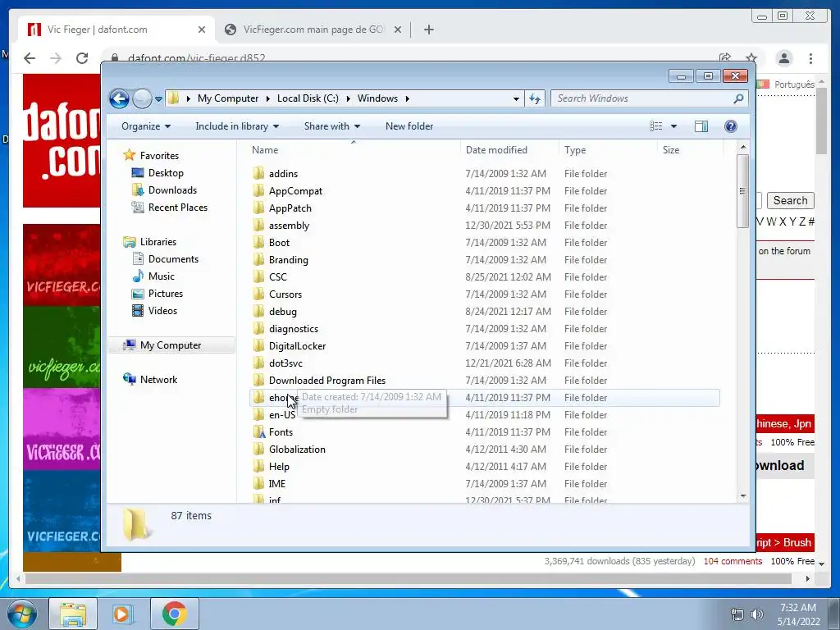
Task: Select the Fonts folder icon
Action: pyautogui.click(x=258, y=431)
